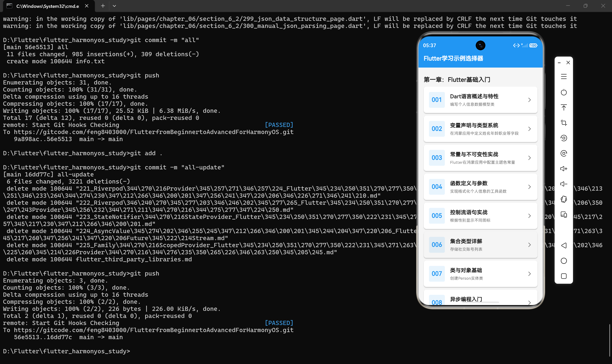This screenshot has width=612, height=364.
Task: Take a screenshot with the crop icon
Action: [x=564, y=123]
